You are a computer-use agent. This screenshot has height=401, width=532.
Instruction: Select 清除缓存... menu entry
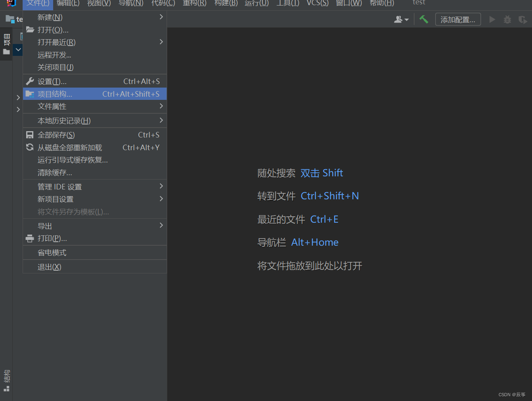tap(95, 172)
